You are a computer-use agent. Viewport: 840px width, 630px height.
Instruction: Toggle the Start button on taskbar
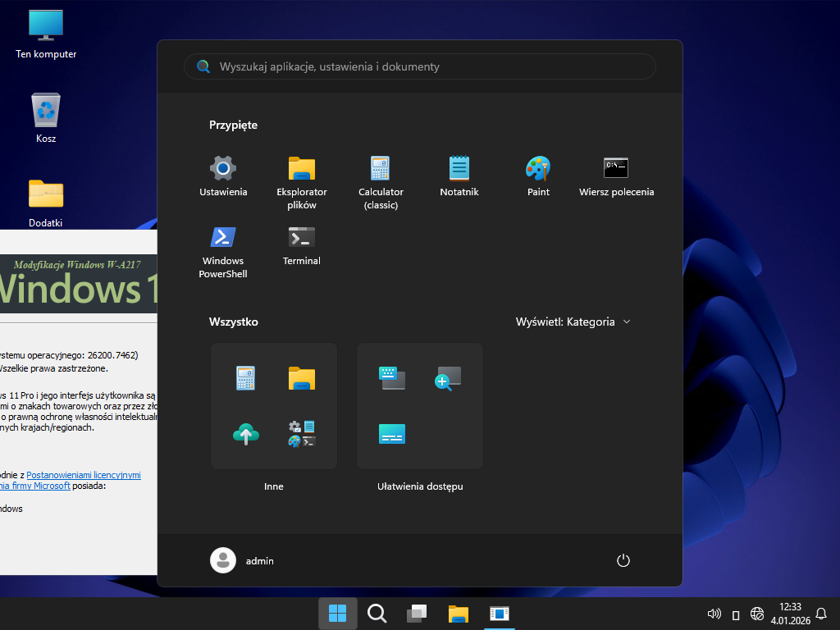(337, 613)
